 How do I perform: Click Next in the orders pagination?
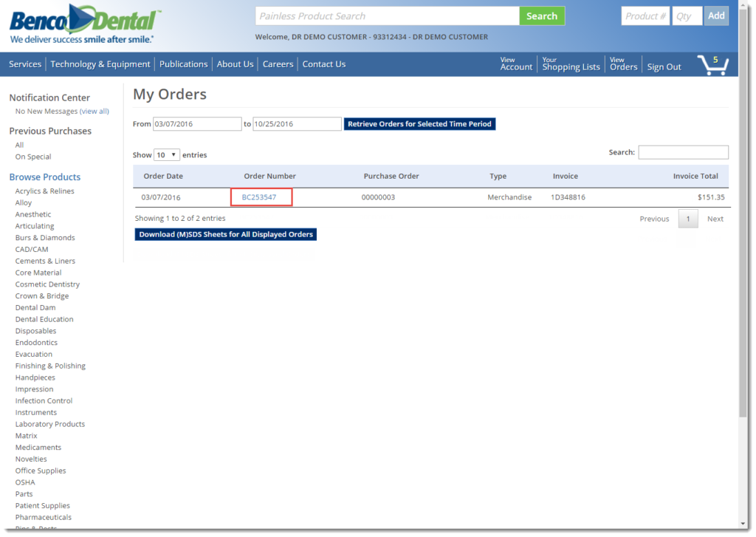coord(715,219)
